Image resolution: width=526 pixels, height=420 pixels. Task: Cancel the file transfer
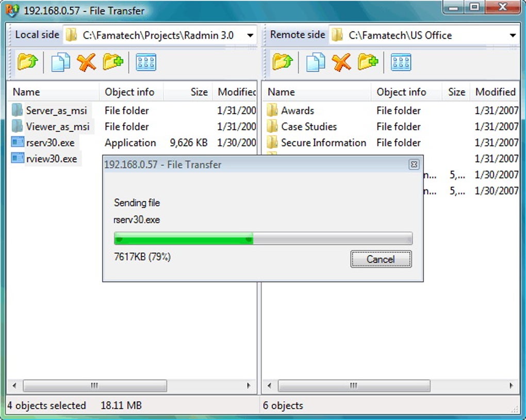click(x=381, y=259)
